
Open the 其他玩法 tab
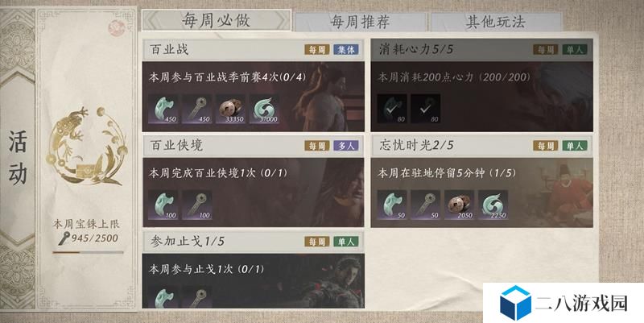pyautogui.click(x=496, y=22)
